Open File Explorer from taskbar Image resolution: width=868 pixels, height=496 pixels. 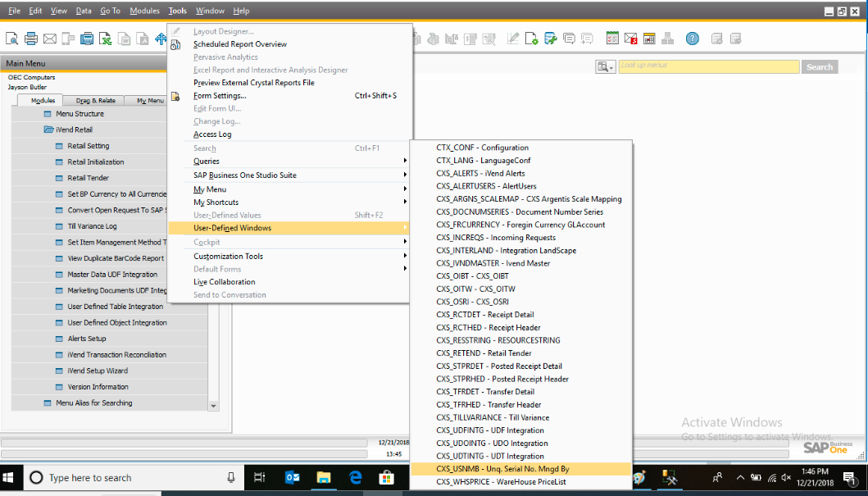click(323, 478)
